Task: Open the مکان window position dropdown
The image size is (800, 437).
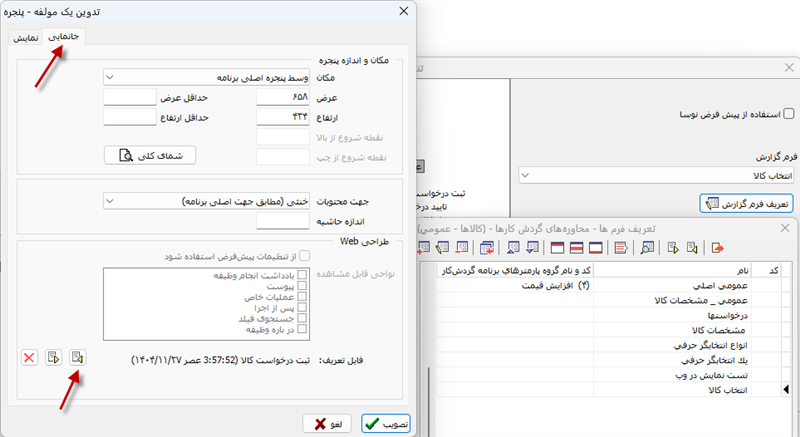Action: 206,77
